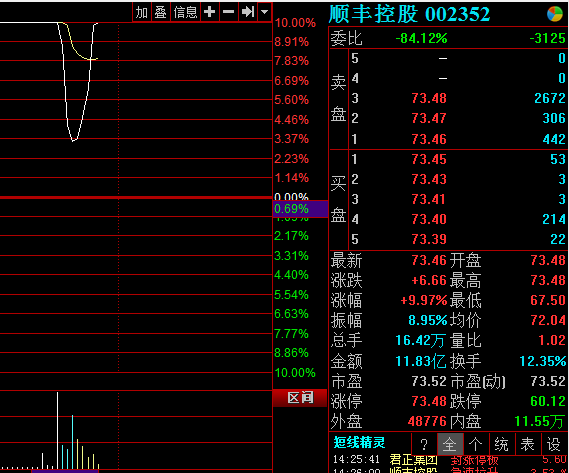Click sell level 3 price 73.48

coord(429,98)
